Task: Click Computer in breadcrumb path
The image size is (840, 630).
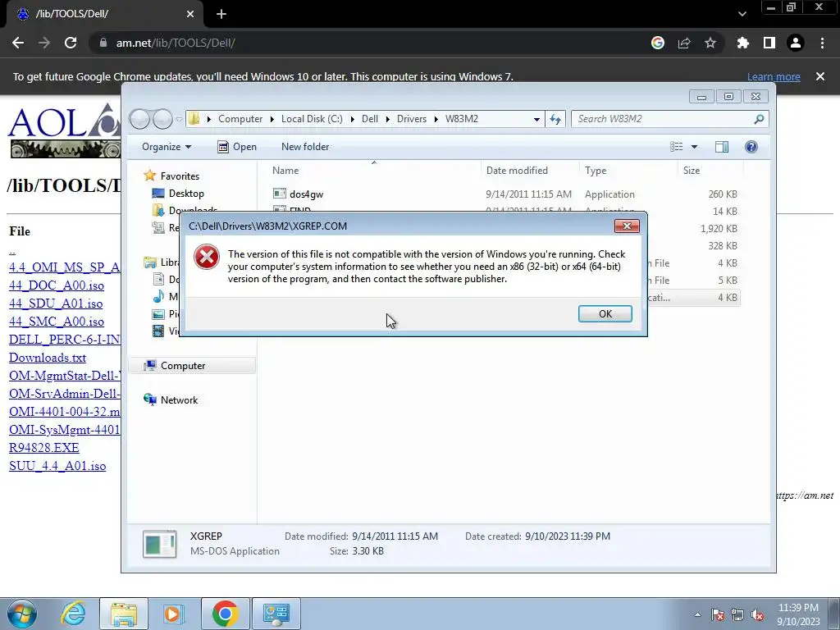Action: click(x=240, y=119)
